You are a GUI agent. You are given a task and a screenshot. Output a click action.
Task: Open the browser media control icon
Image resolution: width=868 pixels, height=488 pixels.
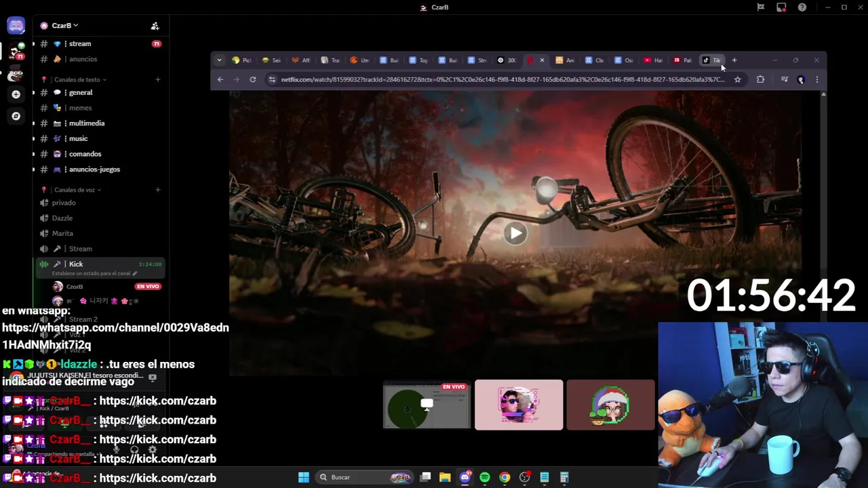pyautogui.click(x=784, y=79)
